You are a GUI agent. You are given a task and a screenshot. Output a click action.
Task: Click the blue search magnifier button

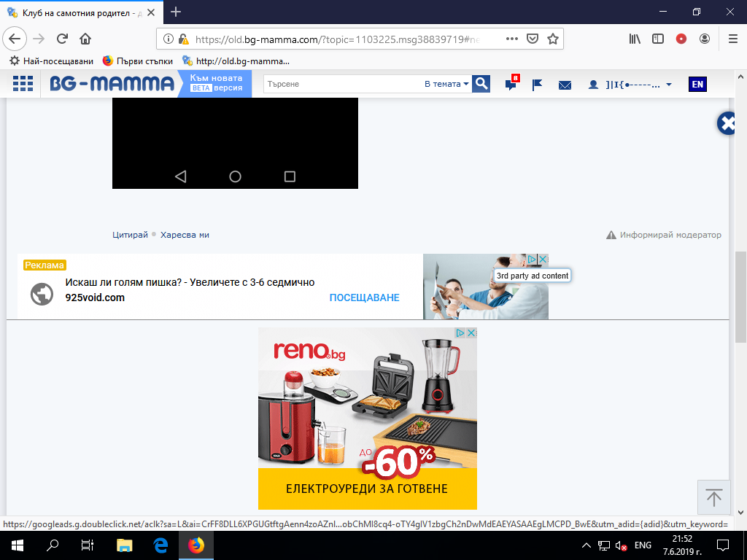coord(481,84)
